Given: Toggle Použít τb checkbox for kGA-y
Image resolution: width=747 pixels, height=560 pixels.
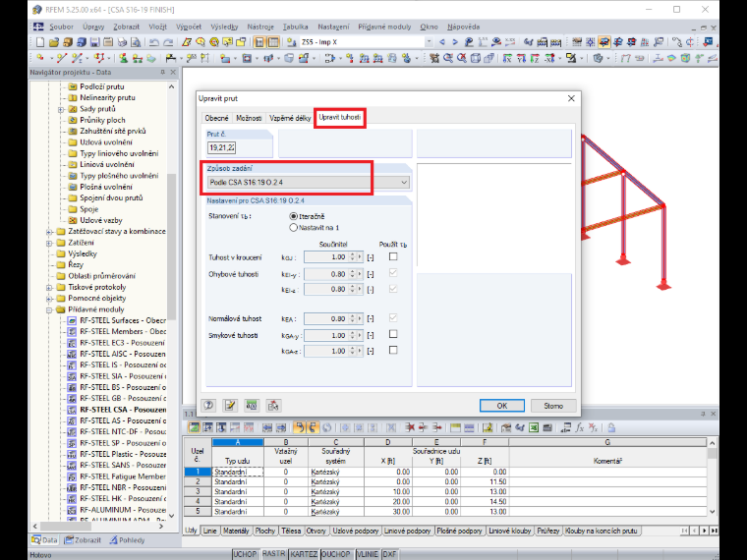Looking at the screenshot, I should (393, 334).
